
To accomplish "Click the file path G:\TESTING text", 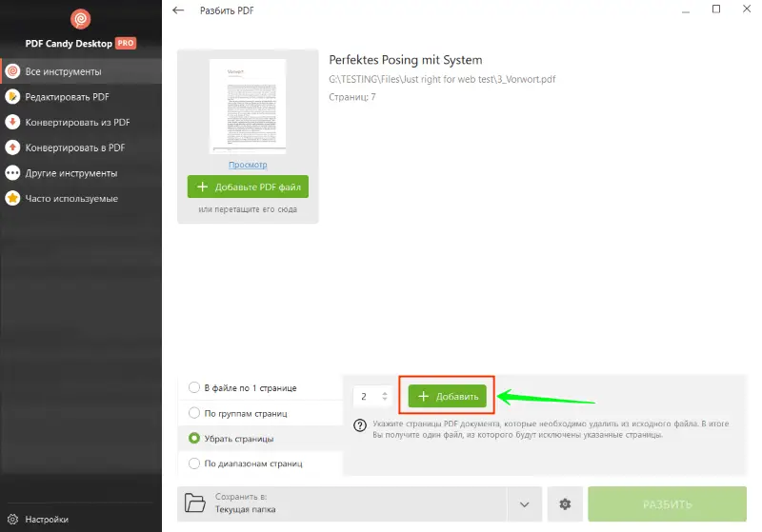I will [x=442, y=79].
